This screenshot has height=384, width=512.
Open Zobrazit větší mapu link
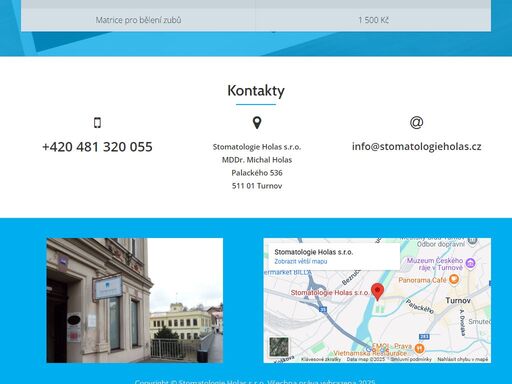(x=301, y=261)
